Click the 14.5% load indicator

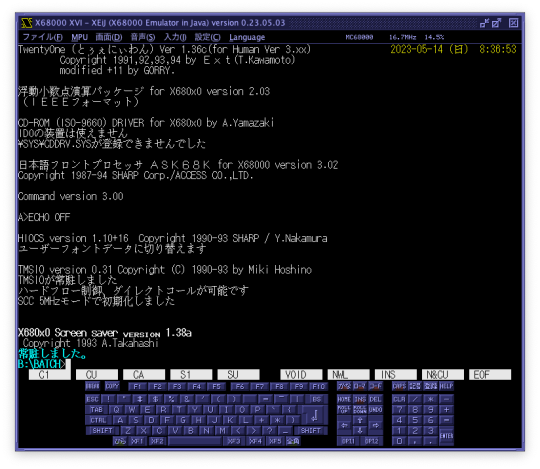click(434, 37)
